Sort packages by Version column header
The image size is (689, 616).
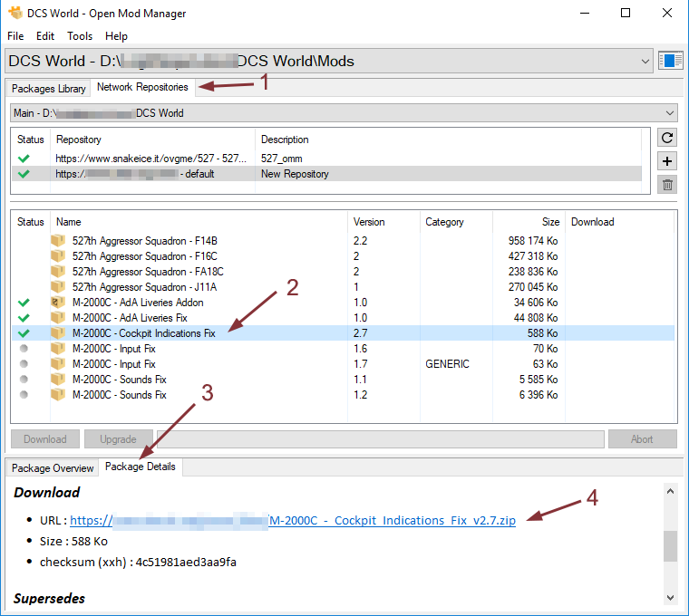[x=383, y=222]
